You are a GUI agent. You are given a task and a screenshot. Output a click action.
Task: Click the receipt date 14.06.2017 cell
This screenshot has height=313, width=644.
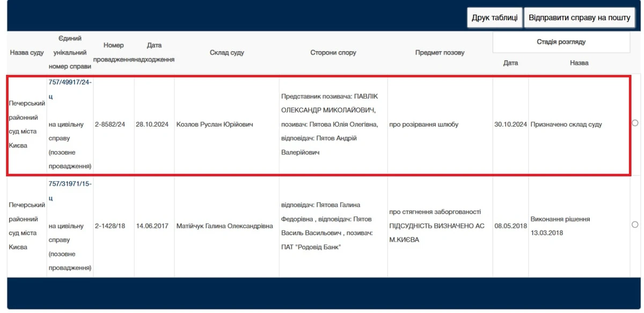click(x=152, y=226)
